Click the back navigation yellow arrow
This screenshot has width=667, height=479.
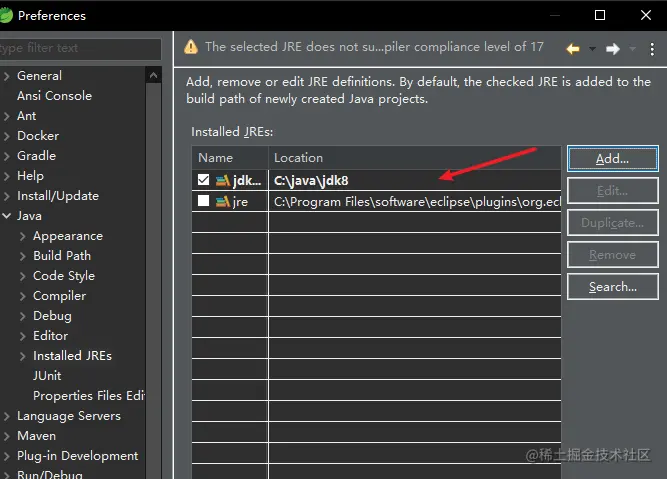click(x=573, y=49)
